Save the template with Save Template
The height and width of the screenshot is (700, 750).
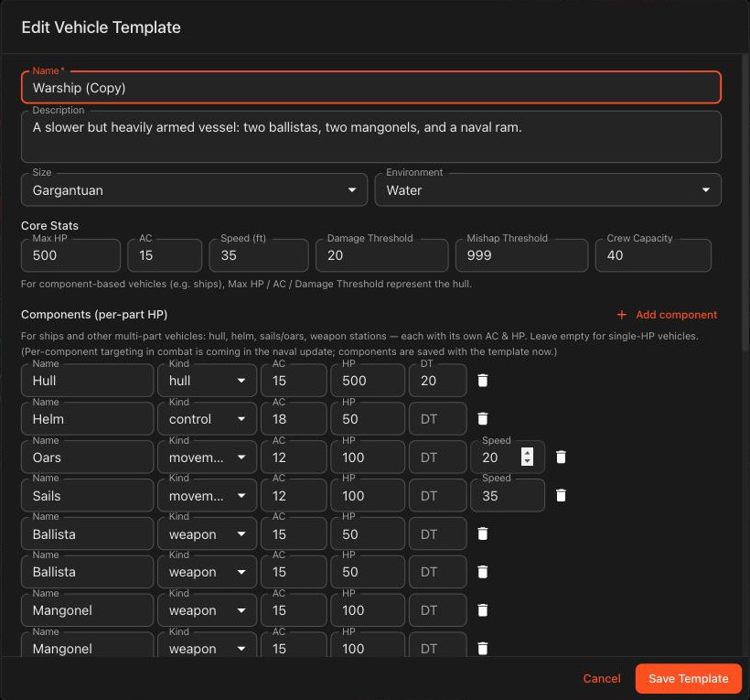[689, 678]
